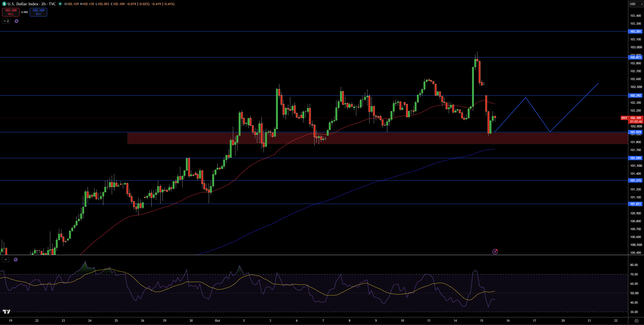Select the 101.599 horizontal line price label
644x325 pixels.
636,158
